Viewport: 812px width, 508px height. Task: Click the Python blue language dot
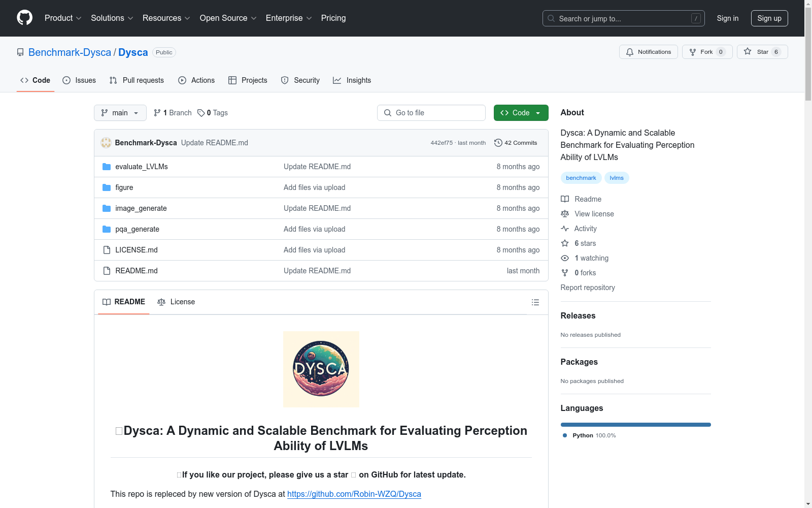pyautogui.click(x=565, y=435)
